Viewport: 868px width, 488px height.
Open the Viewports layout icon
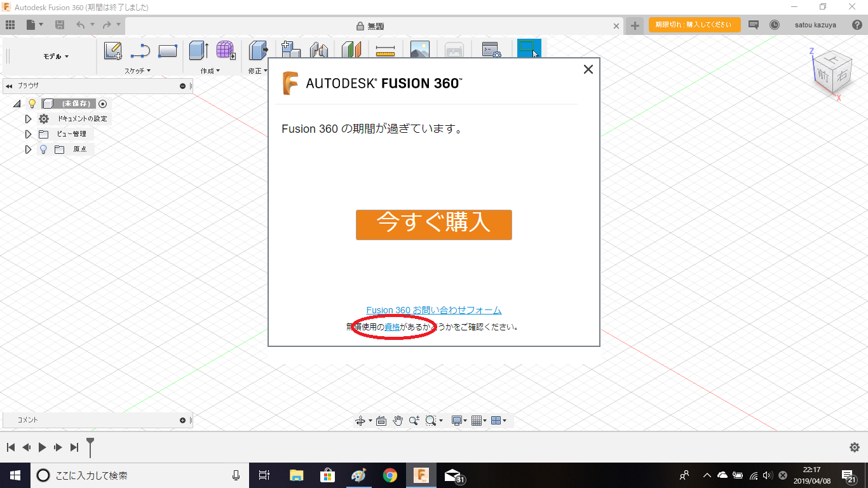pyautogui.click(x=496, y=420)
